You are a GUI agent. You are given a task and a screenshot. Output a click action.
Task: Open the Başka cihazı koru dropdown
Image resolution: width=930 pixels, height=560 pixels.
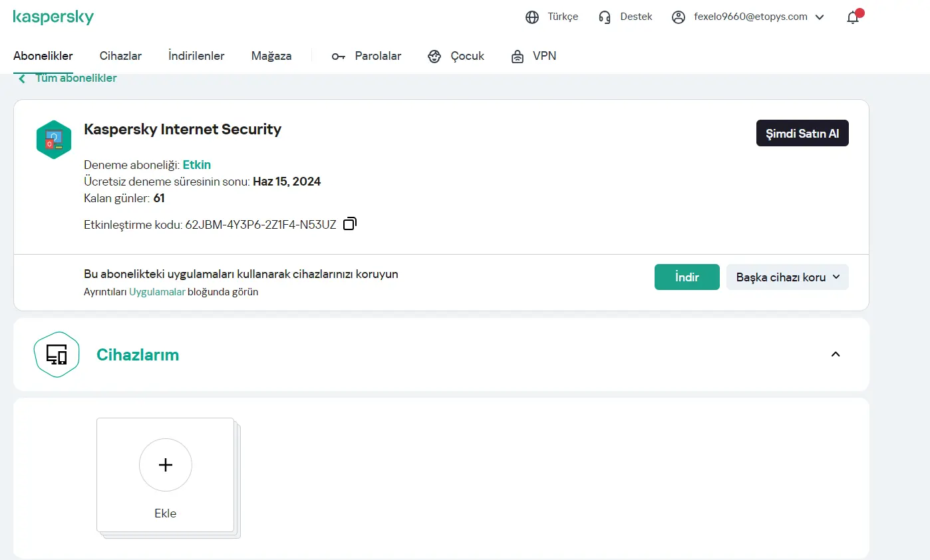[x=788, y=277]
